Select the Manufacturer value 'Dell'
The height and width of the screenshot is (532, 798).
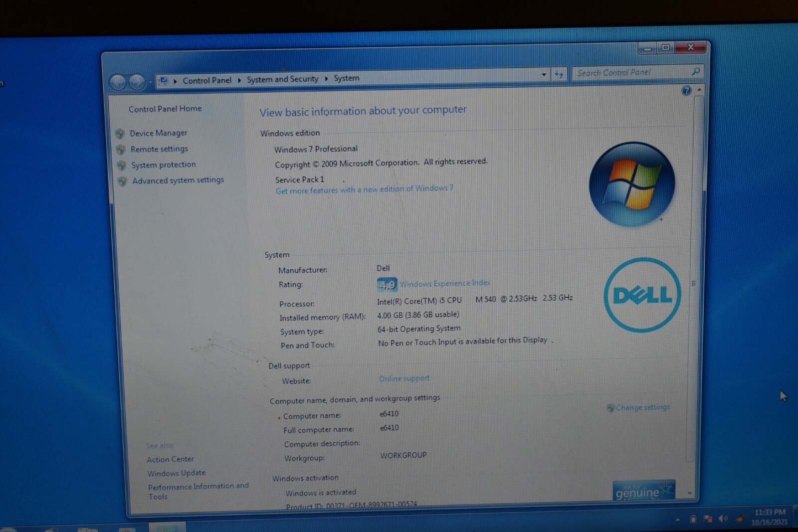(383, 268)
